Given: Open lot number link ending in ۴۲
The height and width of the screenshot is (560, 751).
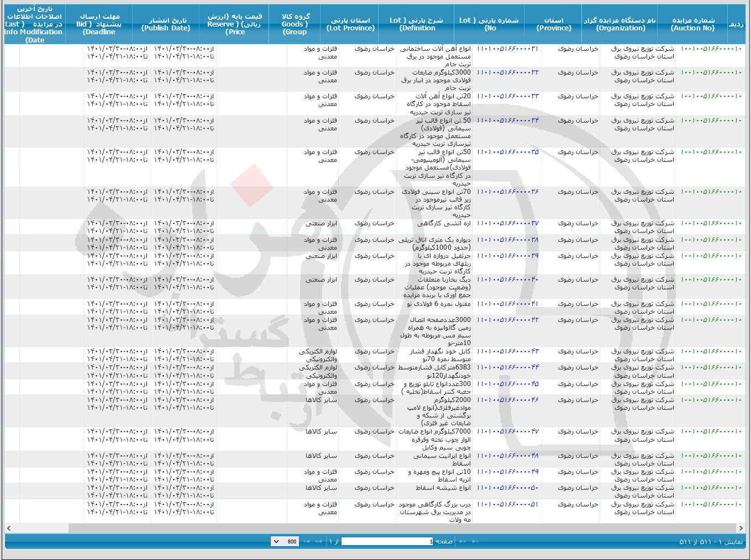Looking at the screenshot, I should (507, 320).
